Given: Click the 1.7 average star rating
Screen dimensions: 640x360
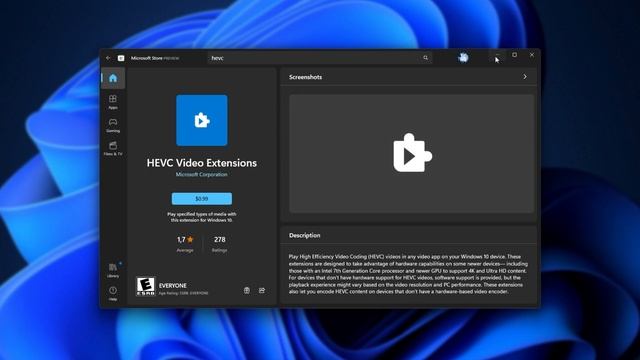Looking at the screenshot, I should (x=185, y=244).
